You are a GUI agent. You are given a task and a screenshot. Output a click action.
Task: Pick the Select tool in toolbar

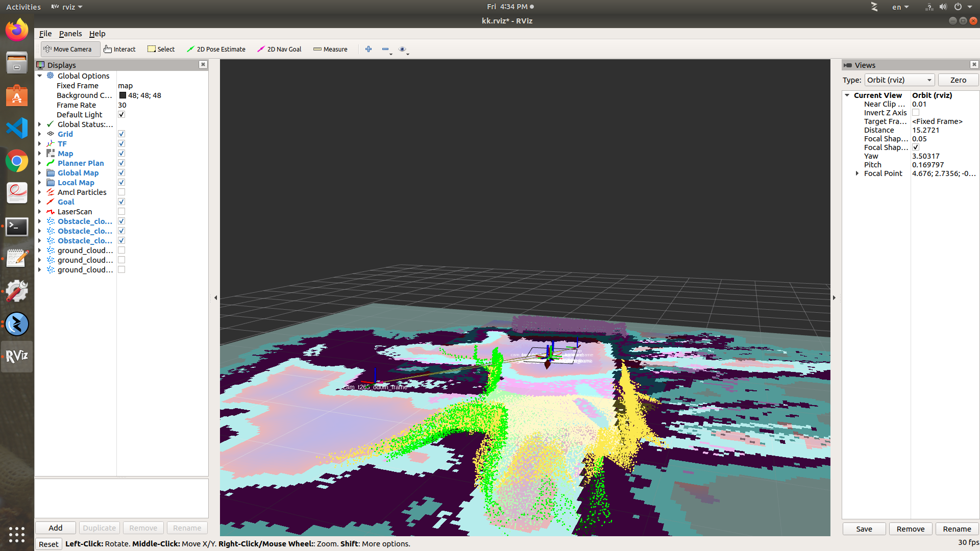point(161,49)
